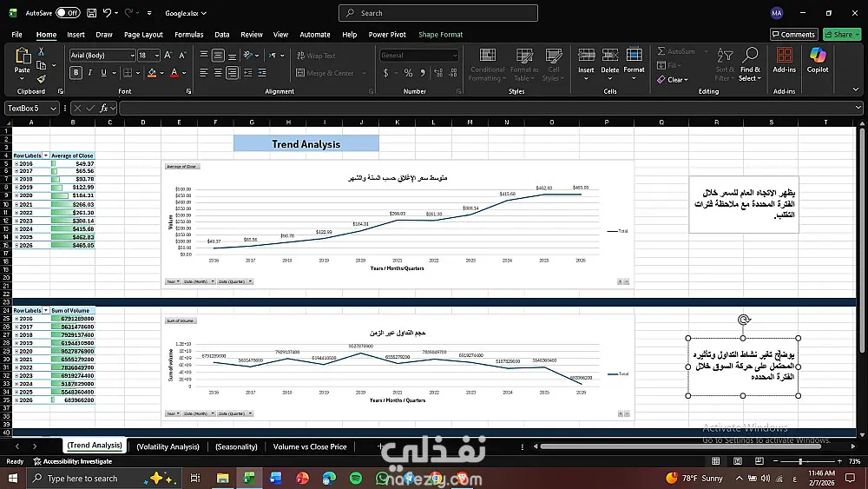Screen dimensions: 868x489
Task: Click the Insert cells icon
Action: 586,55
